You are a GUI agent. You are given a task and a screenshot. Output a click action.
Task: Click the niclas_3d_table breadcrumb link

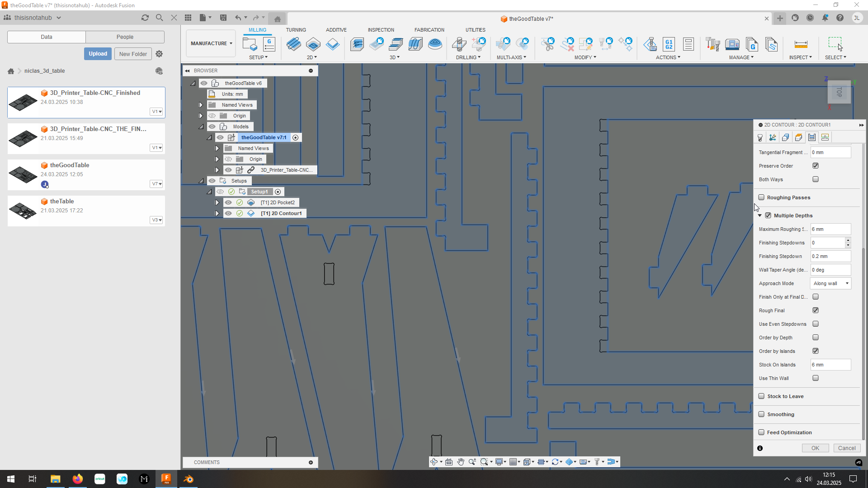44,71
